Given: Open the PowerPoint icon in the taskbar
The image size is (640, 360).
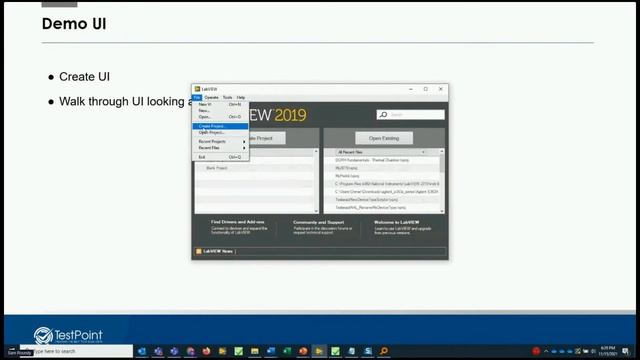Looking at the screenshot, I should coord(303,351).
